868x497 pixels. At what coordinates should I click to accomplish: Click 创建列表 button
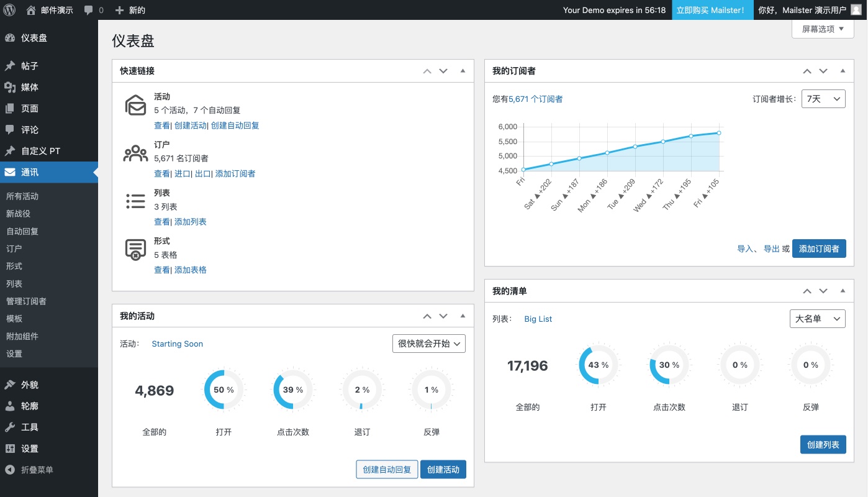click(x=823, y=444)
